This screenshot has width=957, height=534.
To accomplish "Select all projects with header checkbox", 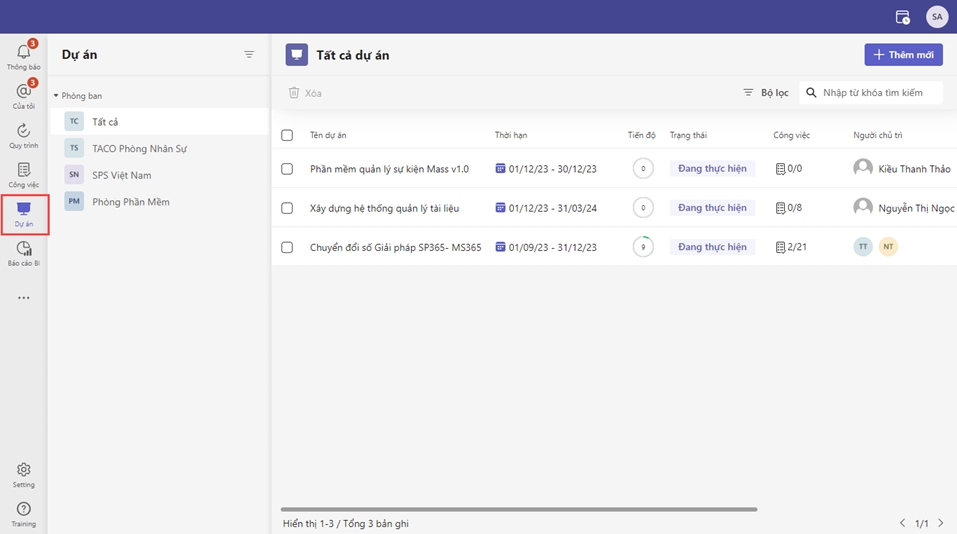I will pos(287,135).
